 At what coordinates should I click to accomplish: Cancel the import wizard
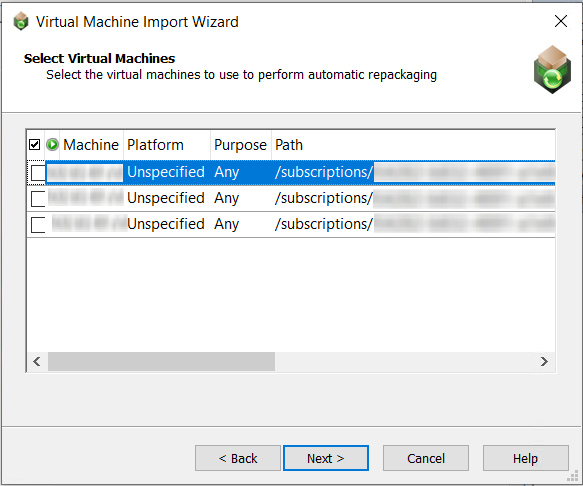[426, 458]
